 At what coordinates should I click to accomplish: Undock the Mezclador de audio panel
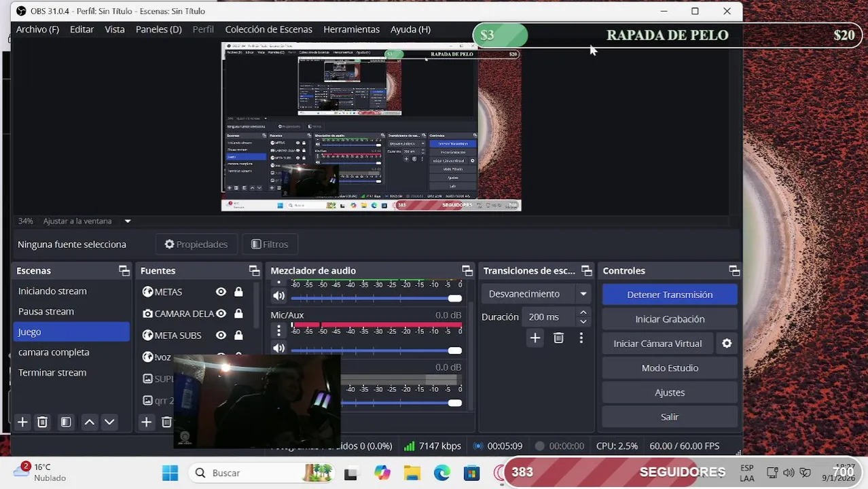coord(467,270)
